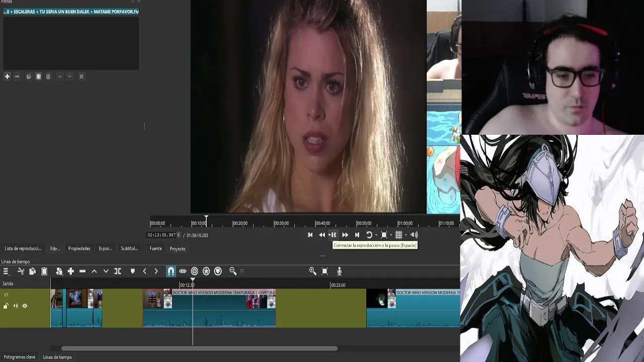Toggle scrub while dragging
Screen dimensions: 644x362
click(183, 271)
